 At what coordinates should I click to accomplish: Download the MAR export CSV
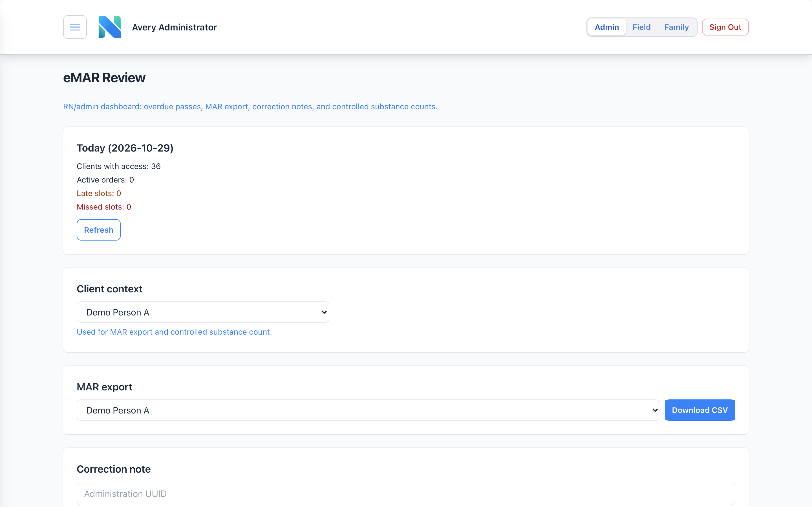pos(700,410)
